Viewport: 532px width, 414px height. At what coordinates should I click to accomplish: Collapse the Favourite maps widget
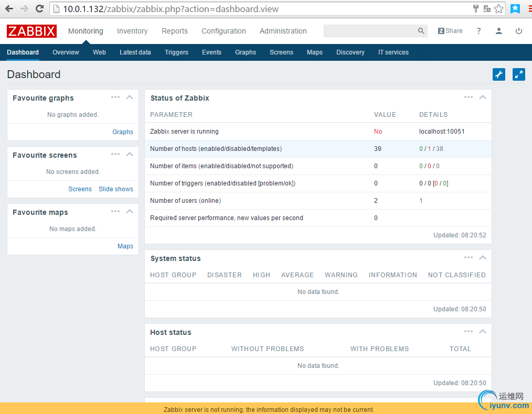point(130,211)
